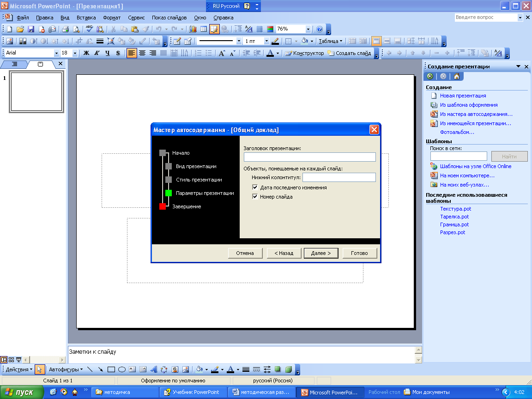Open the 76% zoom dropdown

[308, 29]
